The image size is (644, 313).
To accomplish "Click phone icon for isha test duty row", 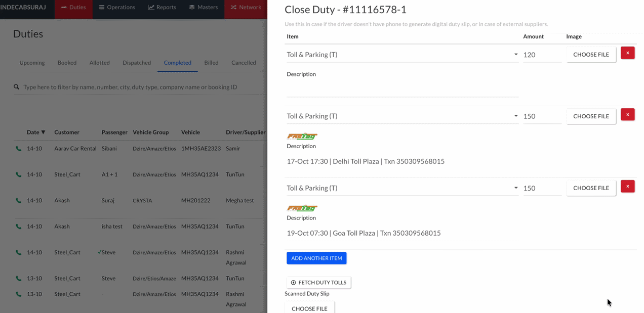I will [x=19, y=227].
